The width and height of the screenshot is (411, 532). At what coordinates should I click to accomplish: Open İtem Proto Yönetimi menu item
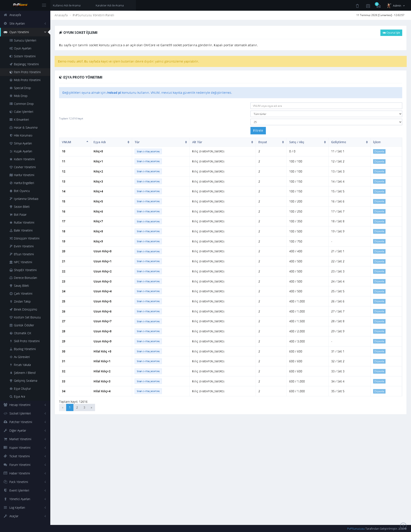tap(25, 72)
